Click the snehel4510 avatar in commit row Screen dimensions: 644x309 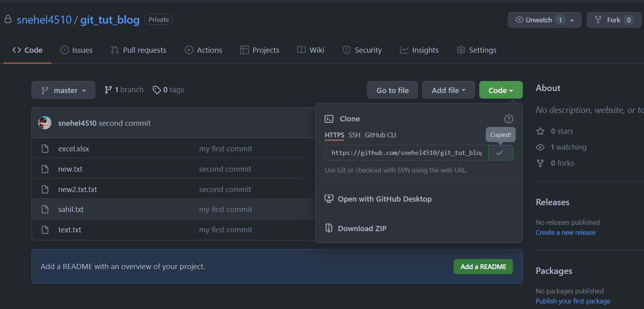tap(45, 123)
